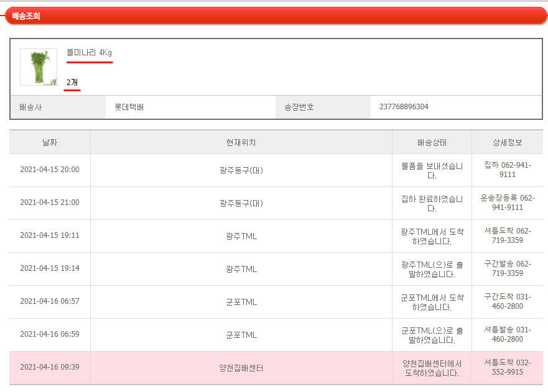
Task: Click the status 물품을 보내셨습니다
Action: tap(432, 171)
